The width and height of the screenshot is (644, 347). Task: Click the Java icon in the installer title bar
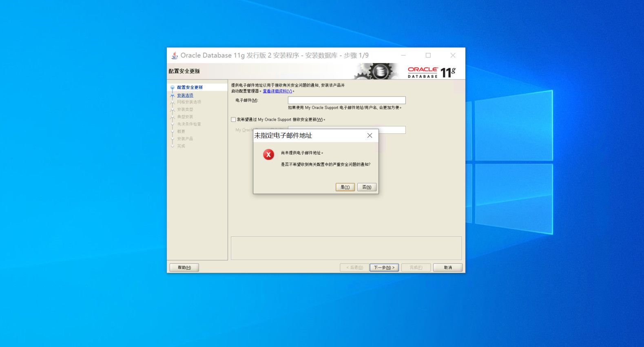pyautogui.click(x=175, y=55)
